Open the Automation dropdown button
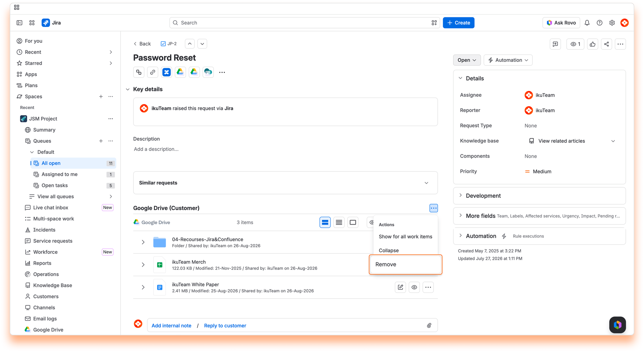The height and width of the screenshot is (352, 644). (x=508, y=60)
